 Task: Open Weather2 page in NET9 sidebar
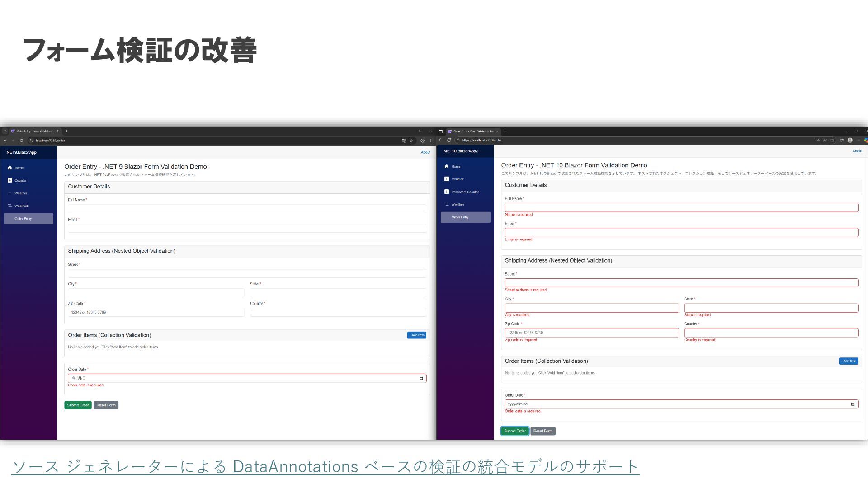pyautogui.click(x=21, y=206)
